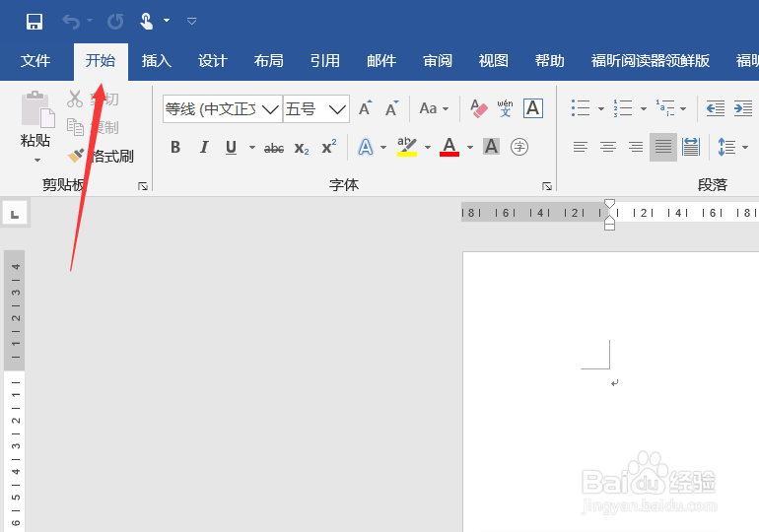759x532 pixels.
Task: Expand the 粘贴 options arrow
Action: tap(37, 160)
